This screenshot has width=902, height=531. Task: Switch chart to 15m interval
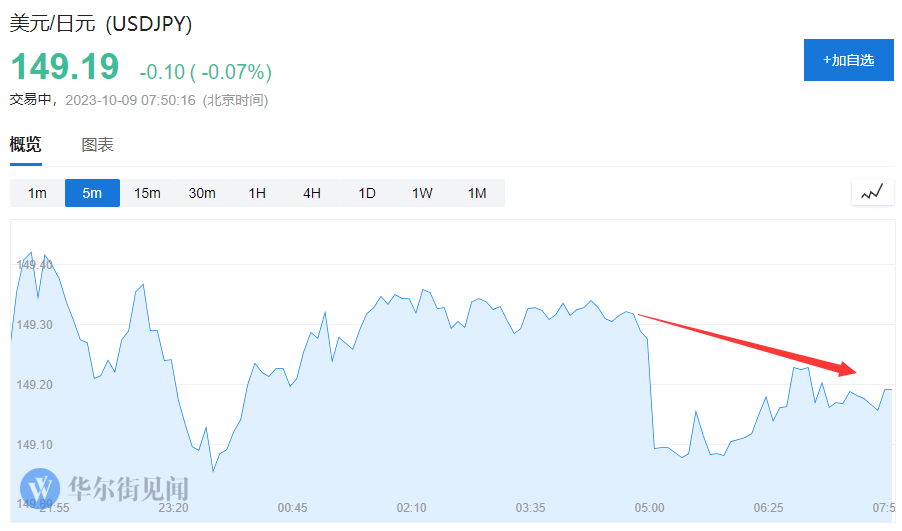147,193
